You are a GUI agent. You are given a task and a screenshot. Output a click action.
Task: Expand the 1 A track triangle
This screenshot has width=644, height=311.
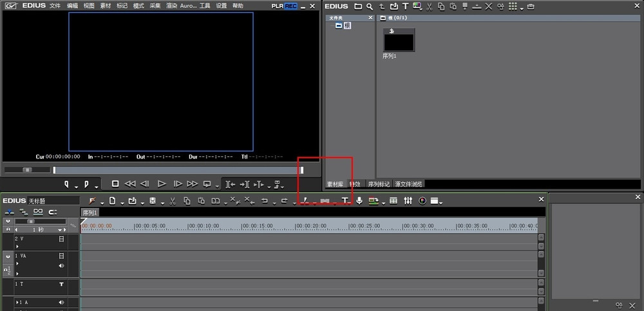click(18, 302)
